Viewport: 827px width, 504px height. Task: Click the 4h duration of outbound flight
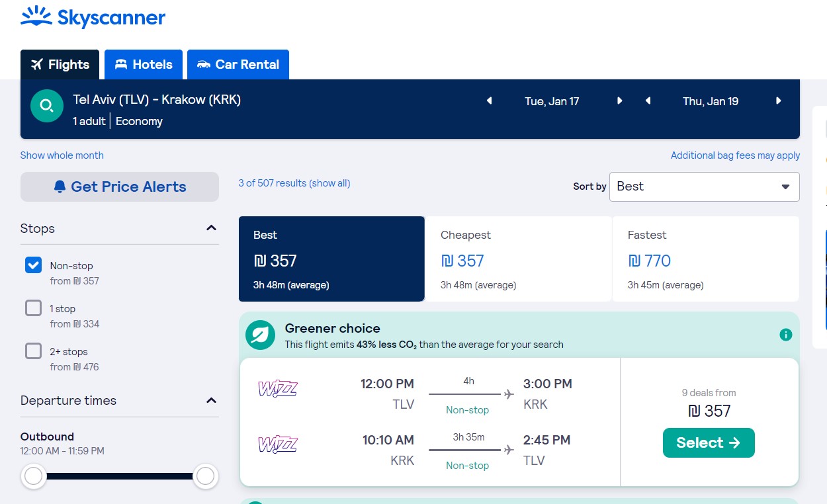click(x=468, y=381)
